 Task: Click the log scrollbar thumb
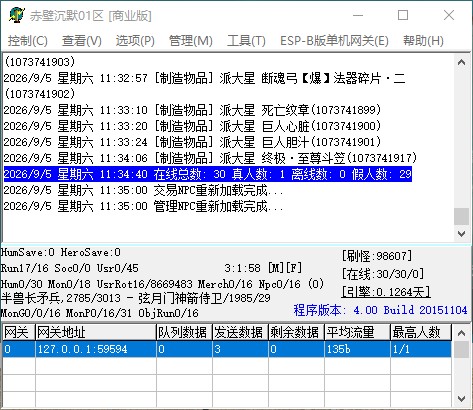click(462, 216)
